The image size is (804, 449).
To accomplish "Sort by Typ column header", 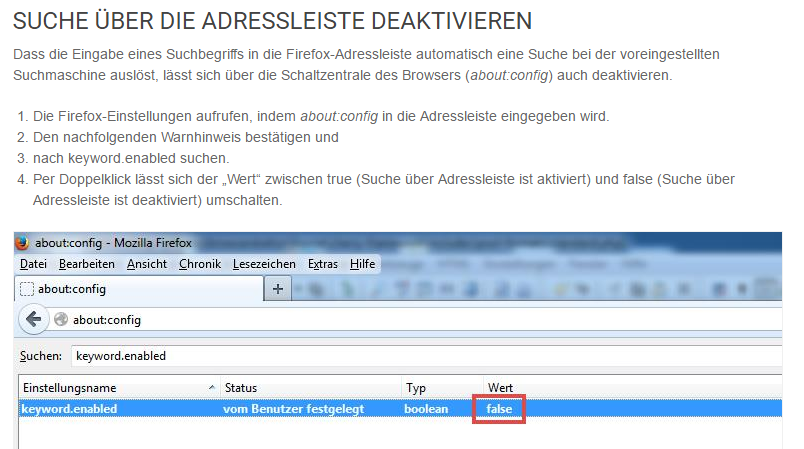I will [443, 388].
